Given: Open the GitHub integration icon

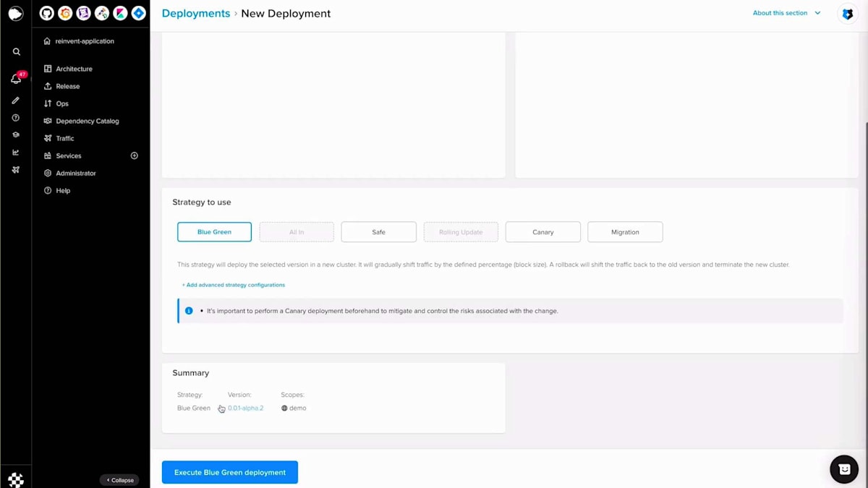Looking at the screenshot, I should [x=46, y=13].
